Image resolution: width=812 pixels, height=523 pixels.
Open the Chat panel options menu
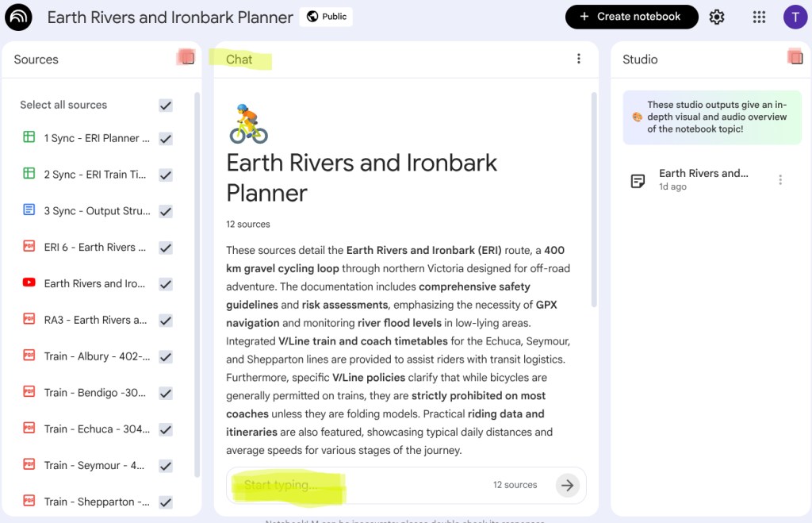pyautogui.click(x=579, y=59)
